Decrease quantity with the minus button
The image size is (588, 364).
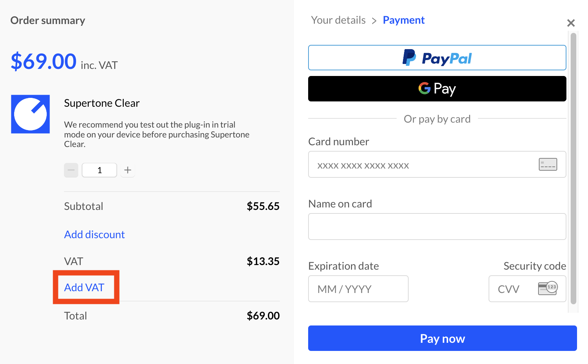[71, 170]
